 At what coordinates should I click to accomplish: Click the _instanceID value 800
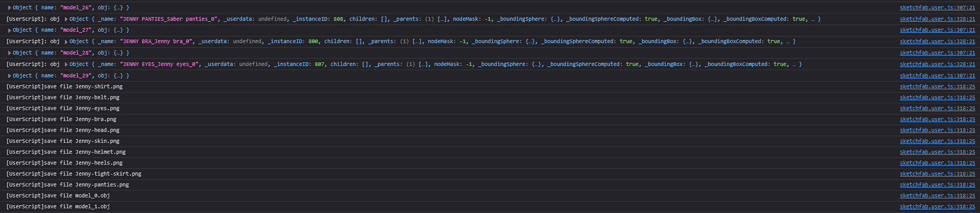coord(313,41)
